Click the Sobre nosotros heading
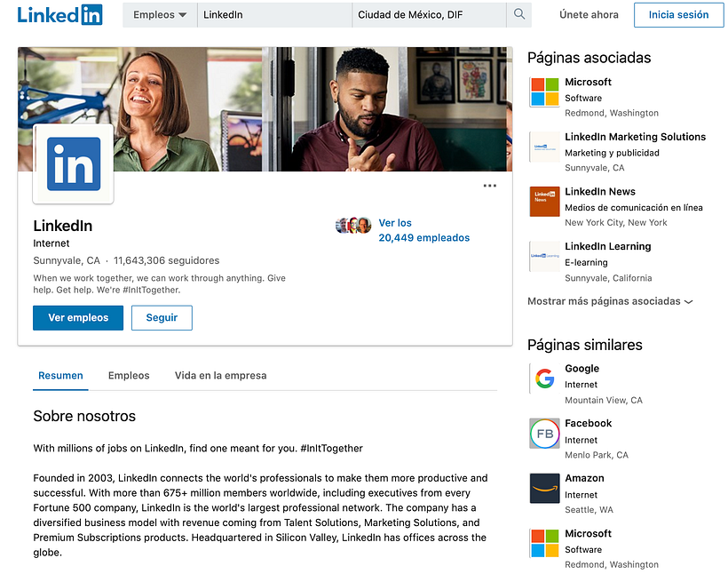Screen dimensions: 728x574 click(x=84, y=416)
